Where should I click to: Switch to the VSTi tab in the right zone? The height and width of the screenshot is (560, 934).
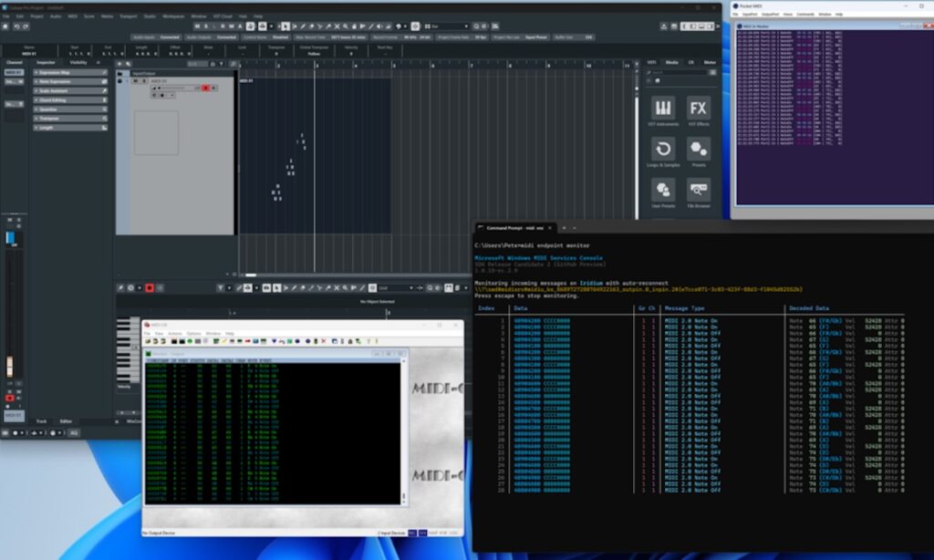(x=650, y=61)
